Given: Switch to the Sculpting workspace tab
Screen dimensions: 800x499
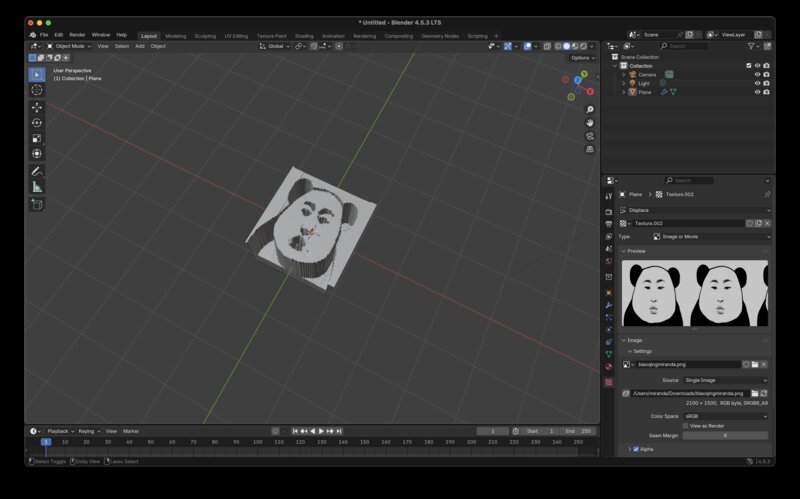Looking at the screenshot, I should point(204,35).
